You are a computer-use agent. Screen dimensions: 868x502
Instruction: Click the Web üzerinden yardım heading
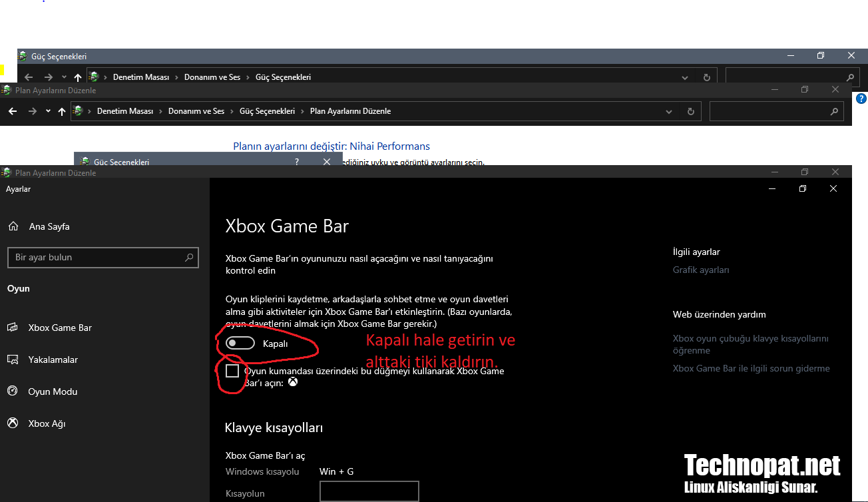point(720,314)
